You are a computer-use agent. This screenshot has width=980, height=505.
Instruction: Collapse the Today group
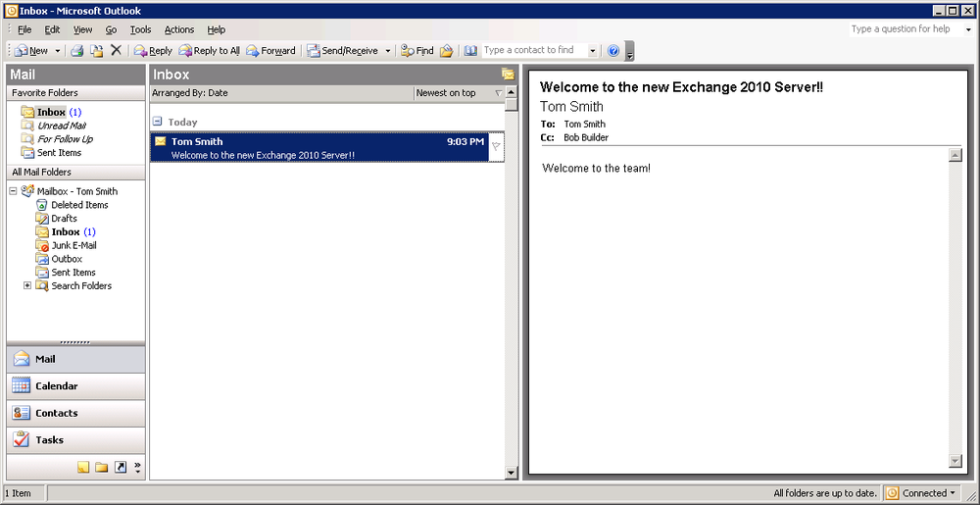pos(158,122)
